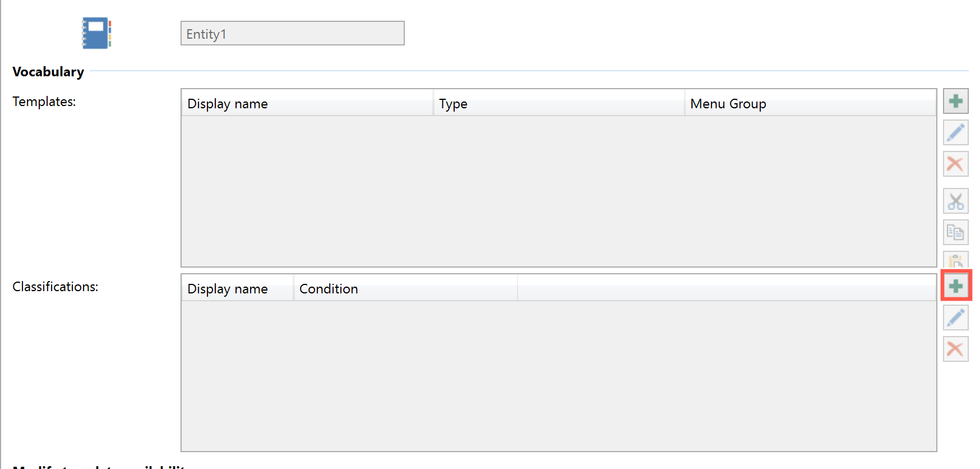Sort Classifications by Display name column
The height and width of the screenshot is (469, 980).
pyautogui.click(x=237, y=289)
